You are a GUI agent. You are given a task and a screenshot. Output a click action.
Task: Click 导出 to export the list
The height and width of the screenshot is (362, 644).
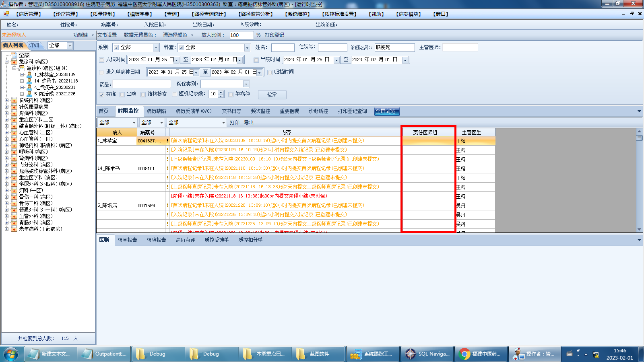249,123
